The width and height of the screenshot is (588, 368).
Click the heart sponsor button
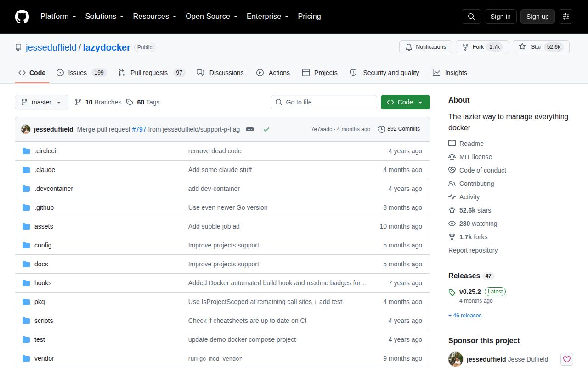[x=567, y=359]
